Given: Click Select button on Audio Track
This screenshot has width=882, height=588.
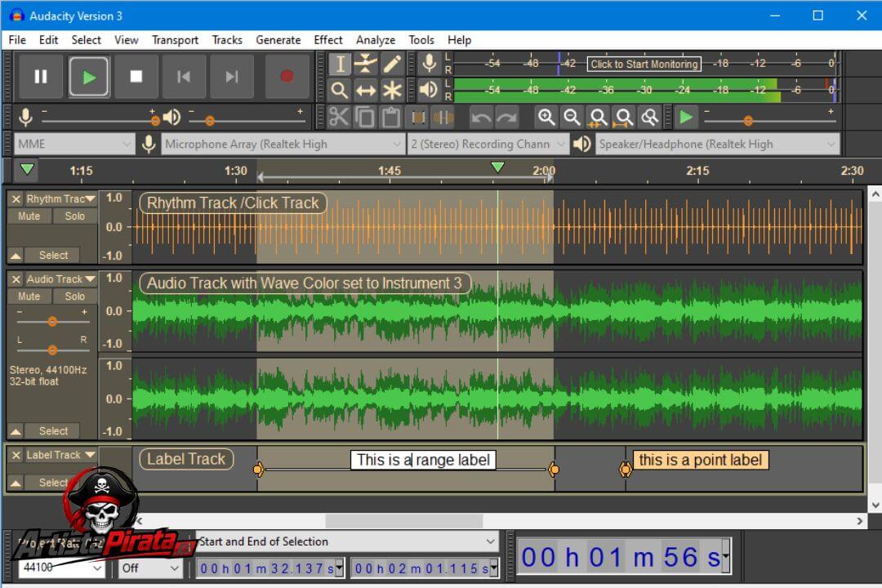Looking at the screenshot, I should [53, 431].
